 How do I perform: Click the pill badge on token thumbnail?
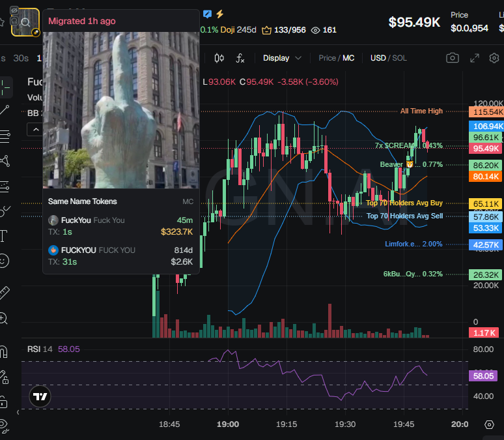[36, 32]
